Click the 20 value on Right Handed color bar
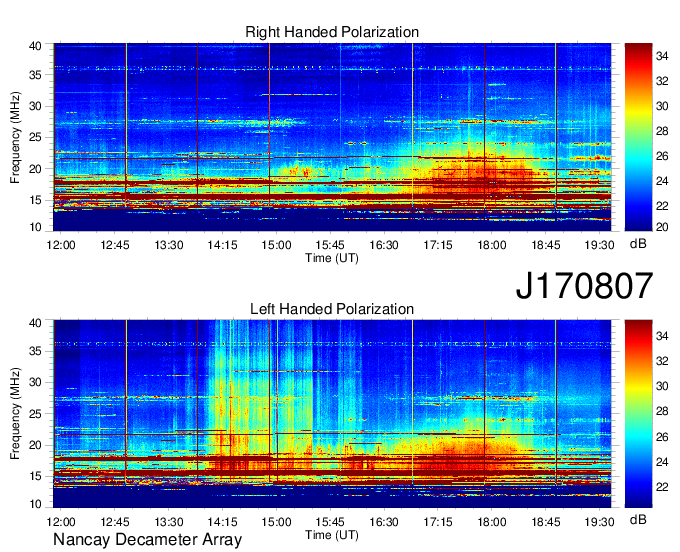 click(662, 227)
